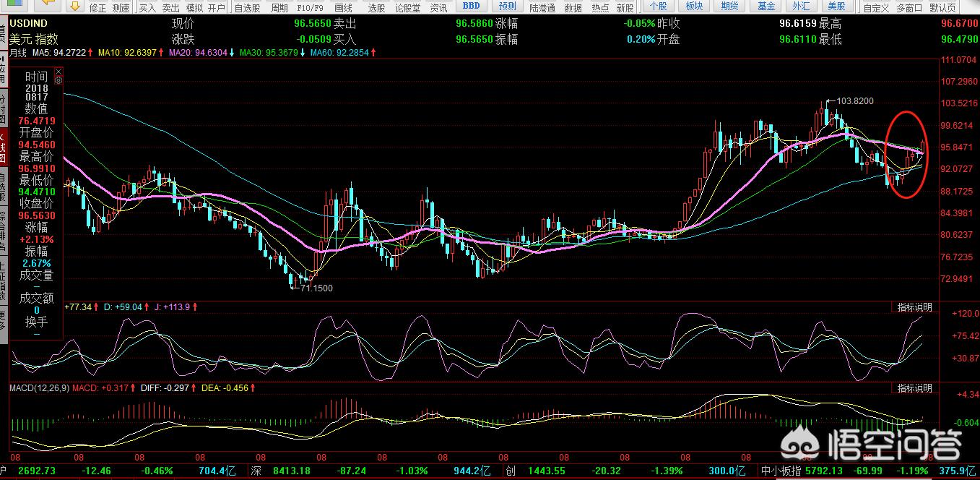This screenshot has width=980, height=480.
Task: Click the 测速 speed test button
Action: tap(121, 7)
